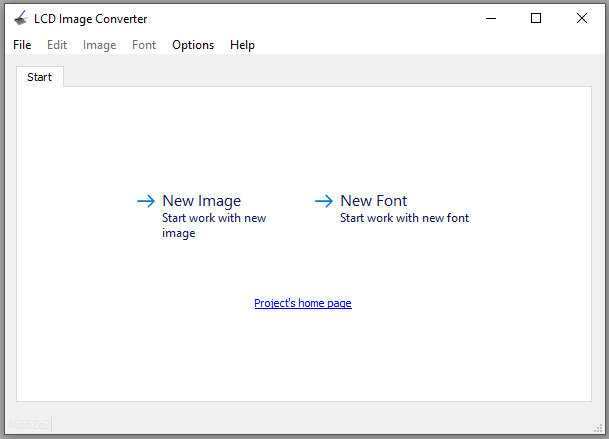Image resolution: width=609 pixels, height=439 pixels.
Task: Open the Image menu
Action: (x=99, y=45)
